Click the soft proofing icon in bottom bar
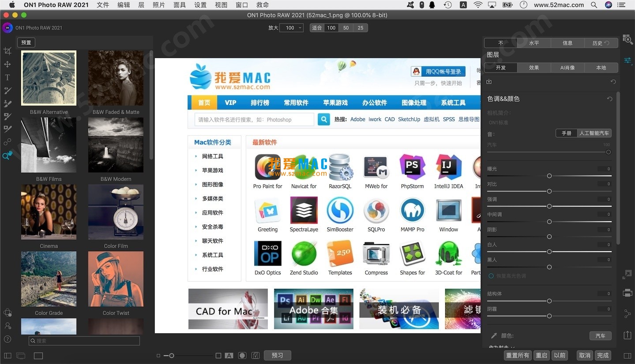Screen dimensions: 635x364 pyautogui.click(x=255, y=356)
